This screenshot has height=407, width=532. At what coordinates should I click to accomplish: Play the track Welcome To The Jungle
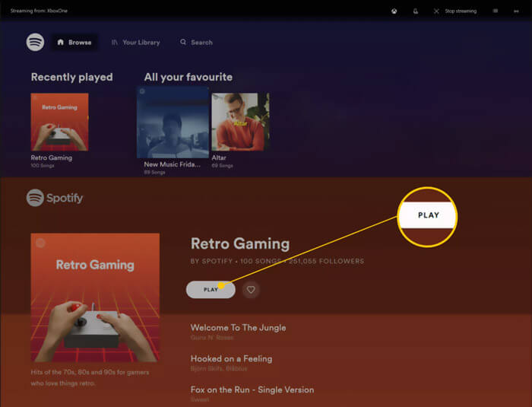click(238, 328)
